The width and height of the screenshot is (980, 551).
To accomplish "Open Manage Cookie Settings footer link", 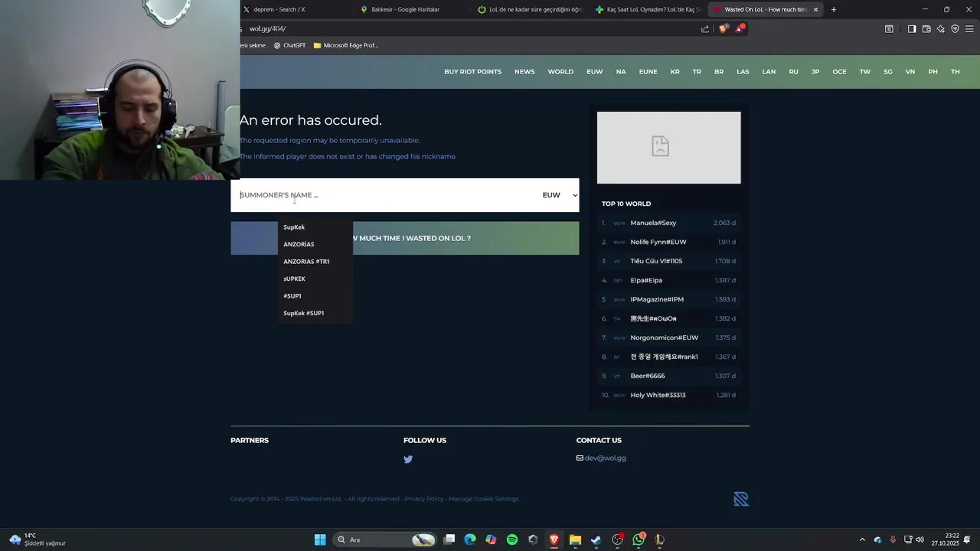I will [x=484, y=499].
